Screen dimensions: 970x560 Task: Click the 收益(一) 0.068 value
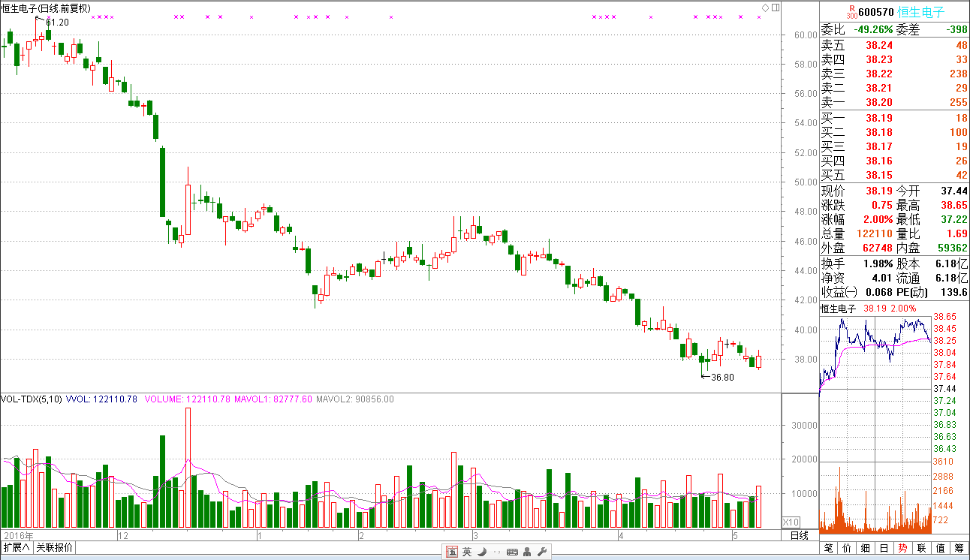878,292
